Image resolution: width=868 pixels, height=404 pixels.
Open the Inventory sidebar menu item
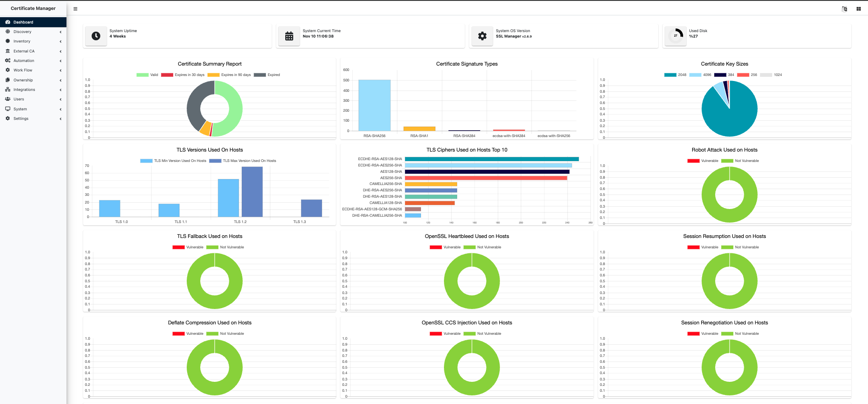click(x=22, y=41)
